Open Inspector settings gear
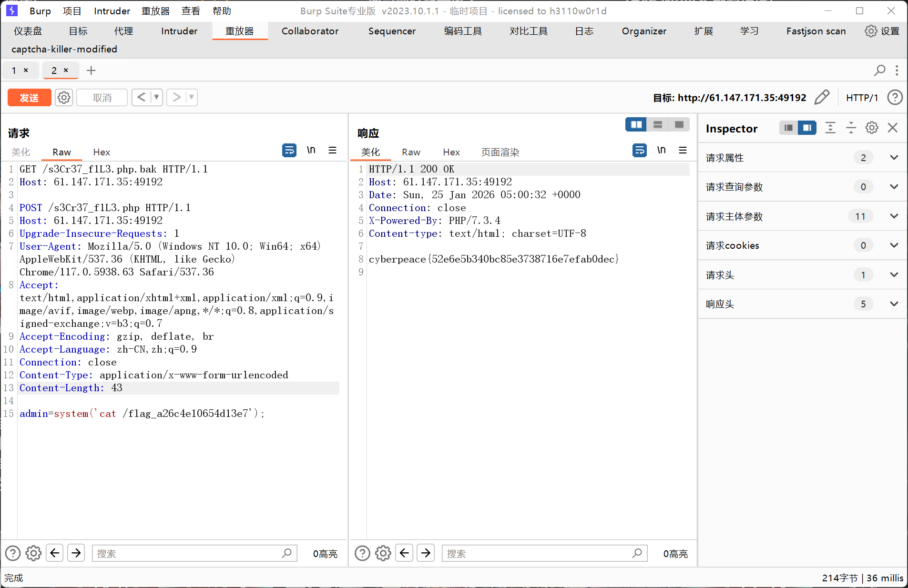This screenshot has height=588, width=908. [872, 128]
